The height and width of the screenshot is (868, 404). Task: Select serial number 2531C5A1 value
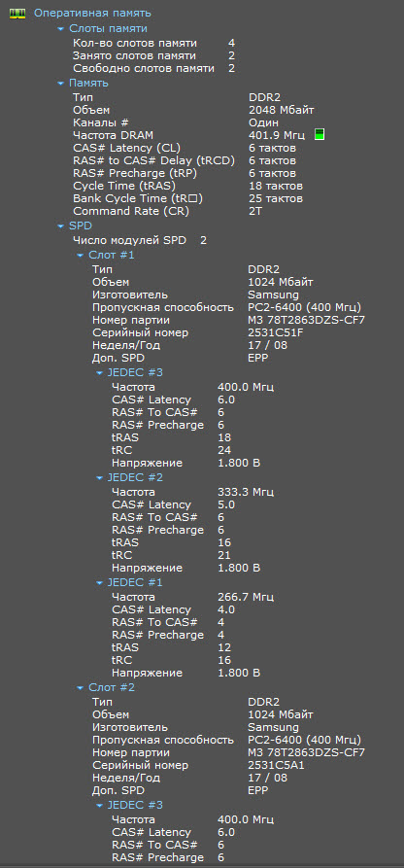point(276,766)
